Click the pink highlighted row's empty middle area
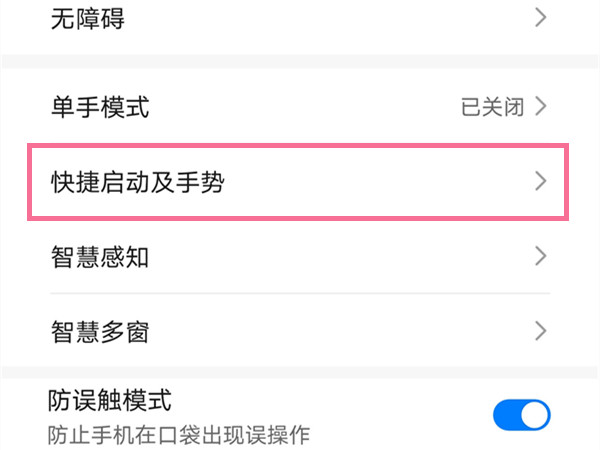This screenshot has width=600, height=450. coord(380,181)
